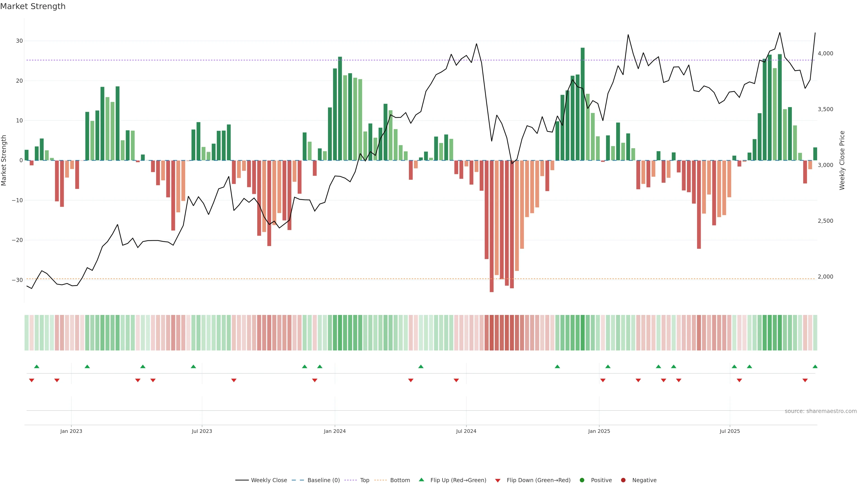Screen dimensions: 868x488
Task: Click the Jan 2024 x-axis label
Action: pyautogui.click(x=335, y=431)
